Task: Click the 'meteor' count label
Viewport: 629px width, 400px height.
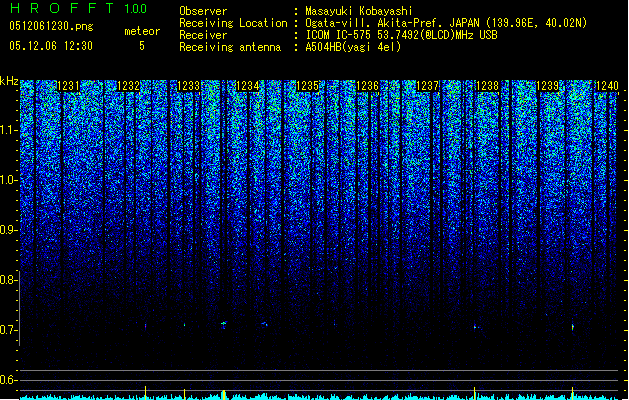Action: (x=142, y=31)
